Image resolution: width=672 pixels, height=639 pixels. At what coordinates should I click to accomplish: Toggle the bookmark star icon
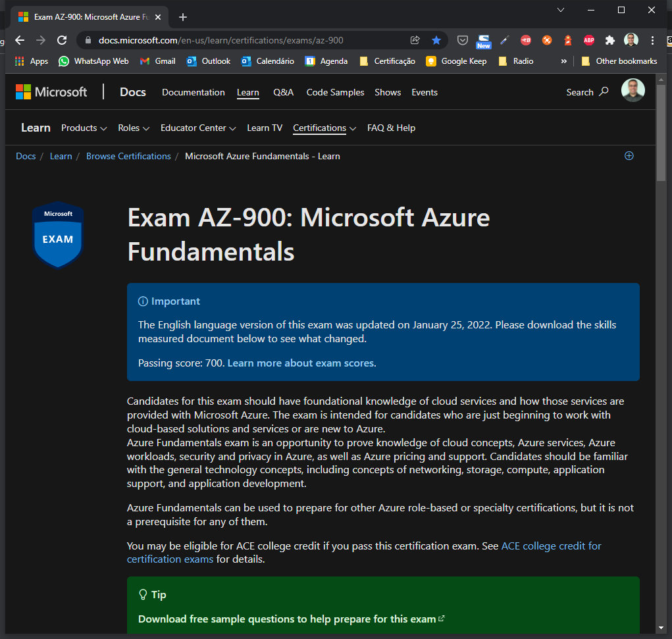[436, 40]
